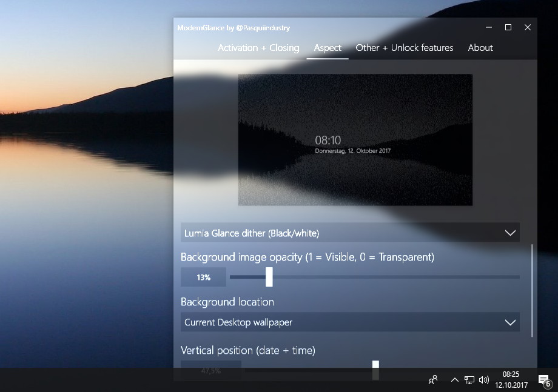Open the network status icon
The image size is (558, 392).
coord(469,380)
